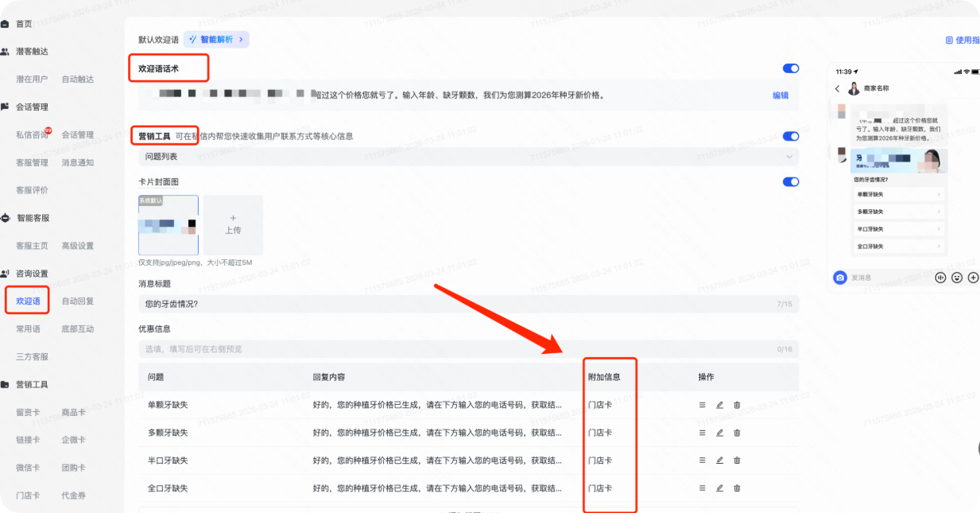Screen dimensions: 980x513
Task: Click the 附加信息 cell of 单颗牙缺失 row
Action: click(x=600, y=405)
